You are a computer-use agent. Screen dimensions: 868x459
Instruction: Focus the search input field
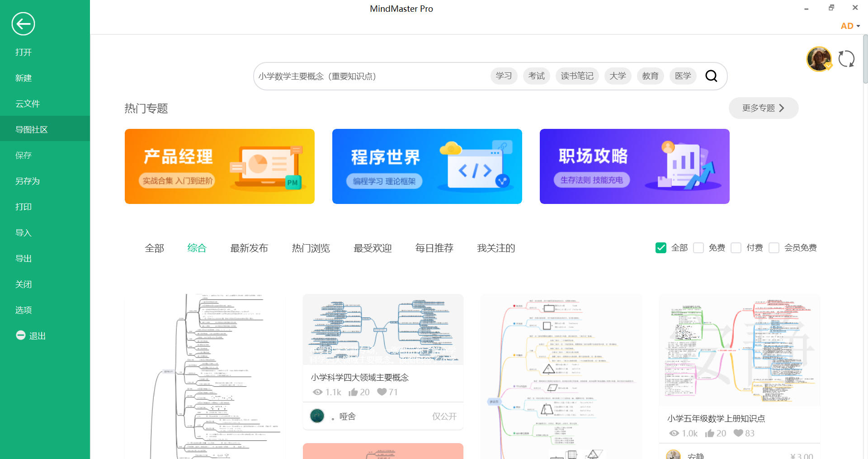[x=371, y=76]
